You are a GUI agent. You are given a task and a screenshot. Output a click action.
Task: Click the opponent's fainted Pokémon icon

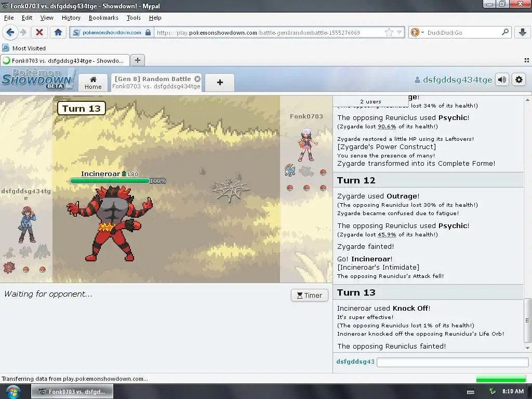point(307,171)
